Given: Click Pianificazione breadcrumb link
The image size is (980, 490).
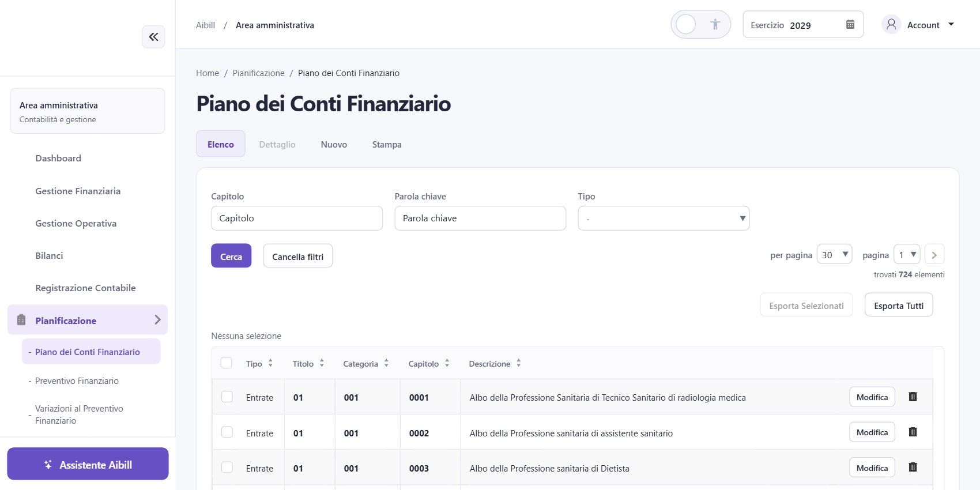Looking at the screenshot, I should coord(258,73).
